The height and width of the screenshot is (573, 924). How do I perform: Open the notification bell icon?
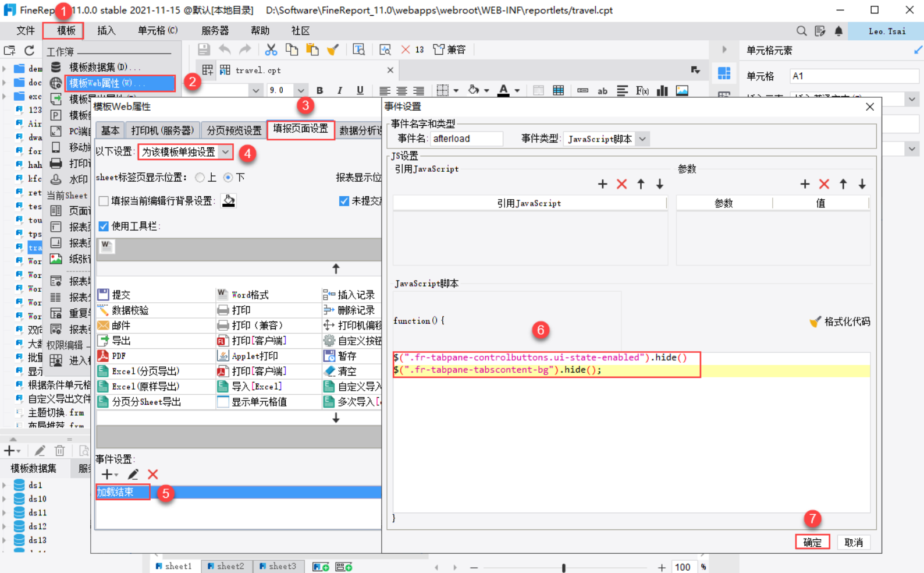click(x=838, y=31)
